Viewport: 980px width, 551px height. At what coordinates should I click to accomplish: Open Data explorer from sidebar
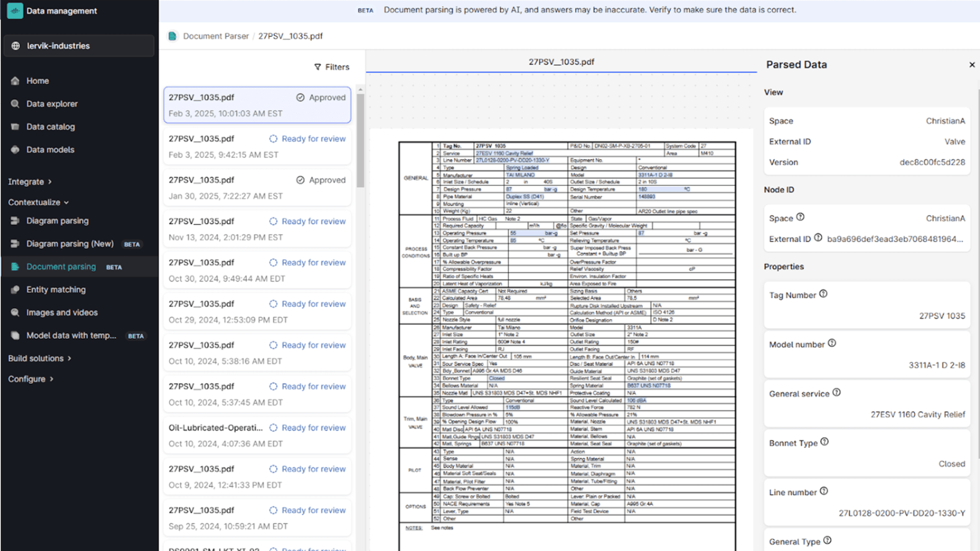(52, 104)
